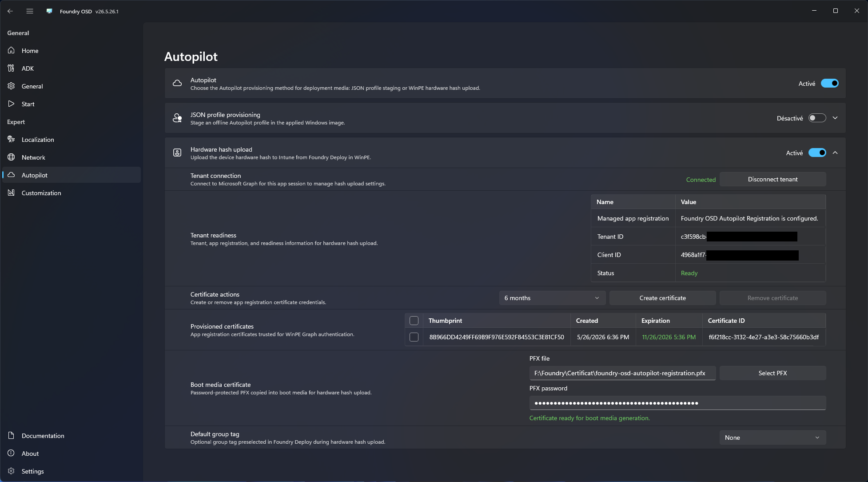Click the ADK sidebar icon
Viewport: 868px width, 482px height.
pos(12,68)
